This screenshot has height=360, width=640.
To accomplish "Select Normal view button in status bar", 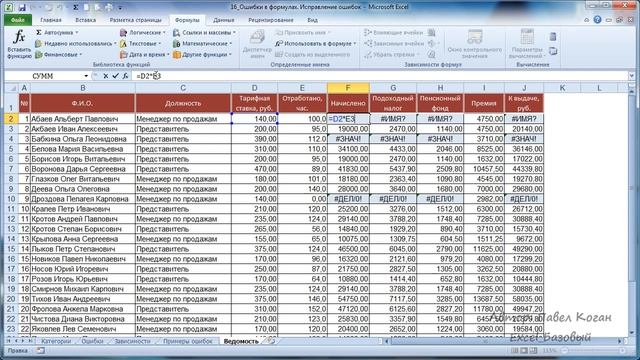I will tap(515, 351).
